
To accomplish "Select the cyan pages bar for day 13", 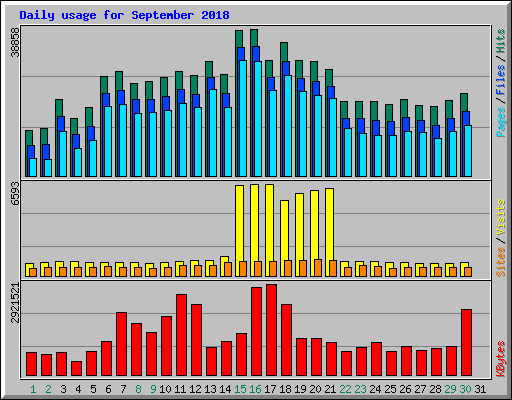I will point(213,133).
